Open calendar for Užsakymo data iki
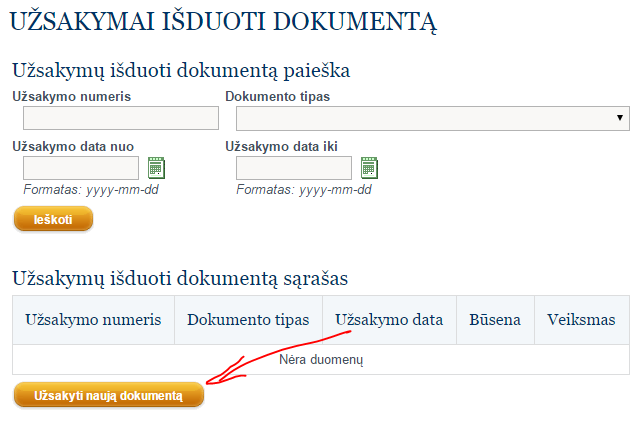644x429 pixels. pos(369,168)
